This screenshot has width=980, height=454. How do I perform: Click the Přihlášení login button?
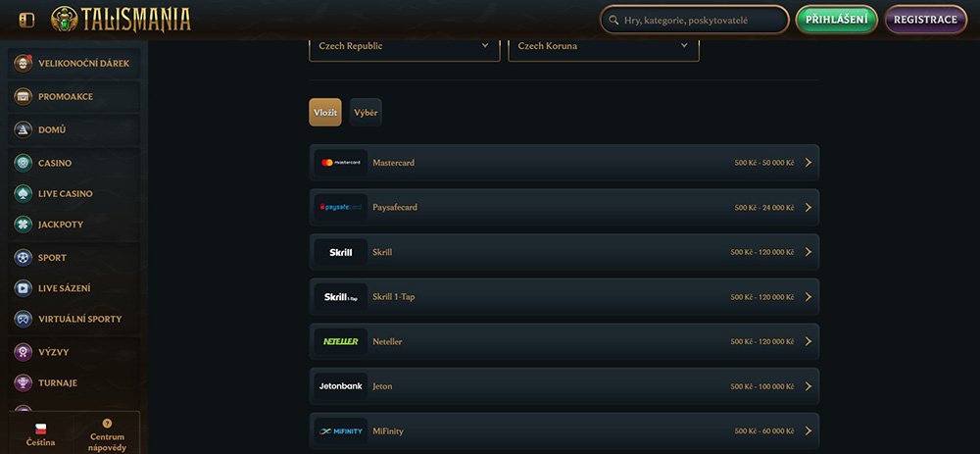[x=836, y=20]
